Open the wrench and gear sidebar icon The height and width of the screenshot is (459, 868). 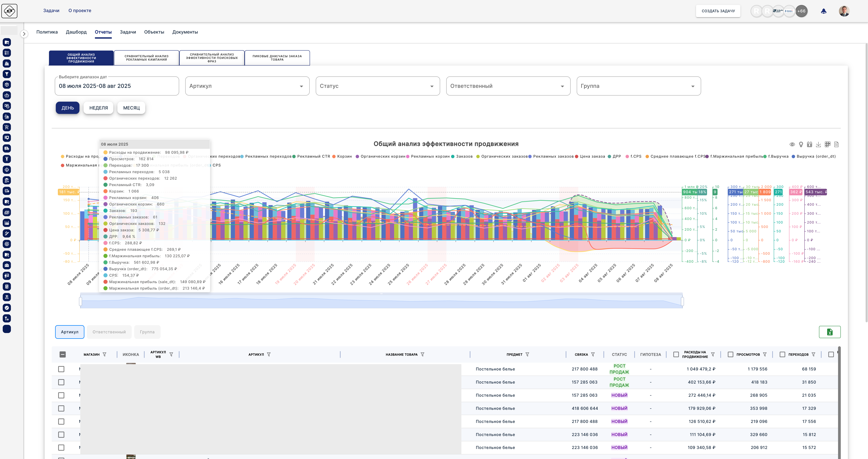7,318
